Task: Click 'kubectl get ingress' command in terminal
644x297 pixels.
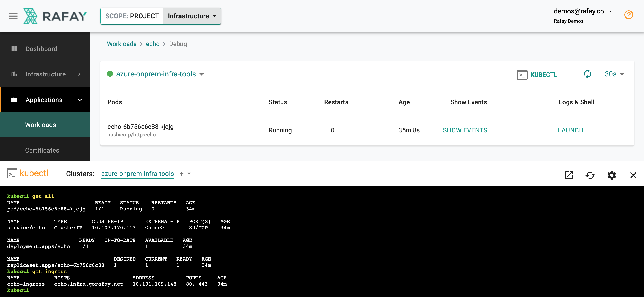Action: pos(37,272)
